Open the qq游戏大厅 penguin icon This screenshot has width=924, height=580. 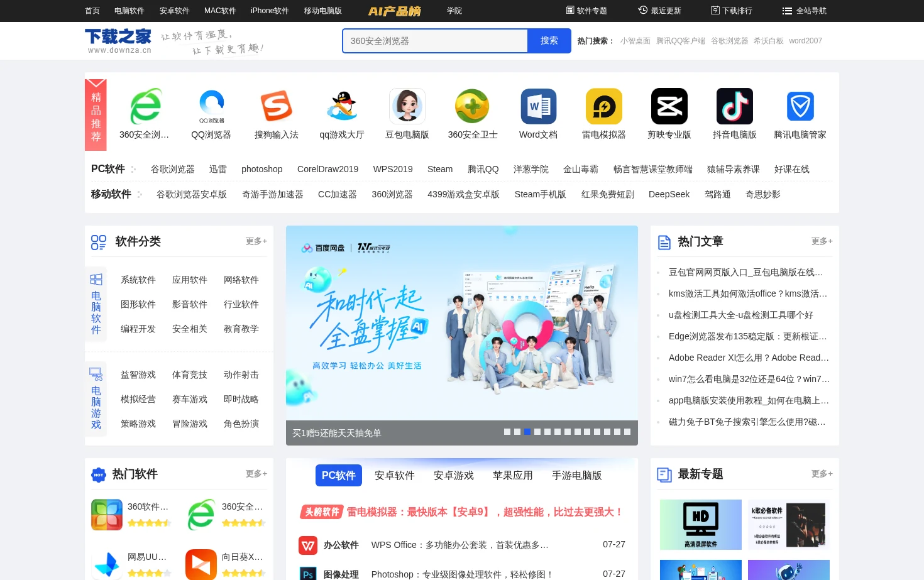click(x=342, y=106)
